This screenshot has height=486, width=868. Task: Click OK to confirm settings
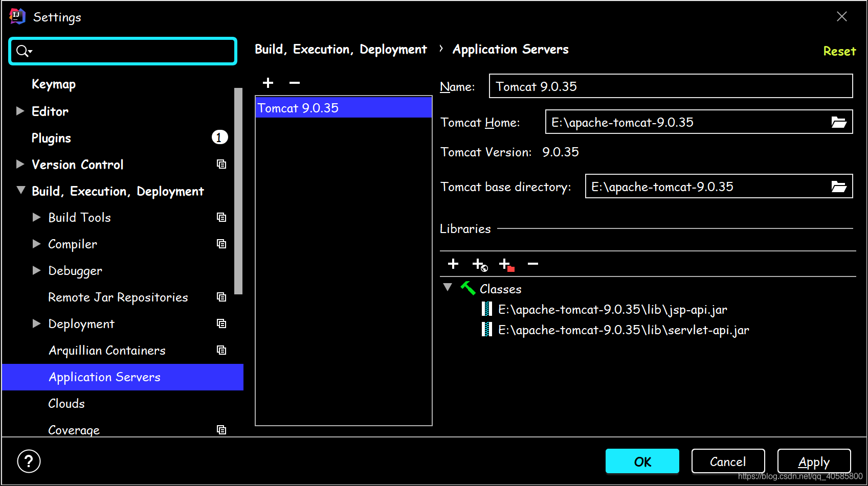click(642, 461)
